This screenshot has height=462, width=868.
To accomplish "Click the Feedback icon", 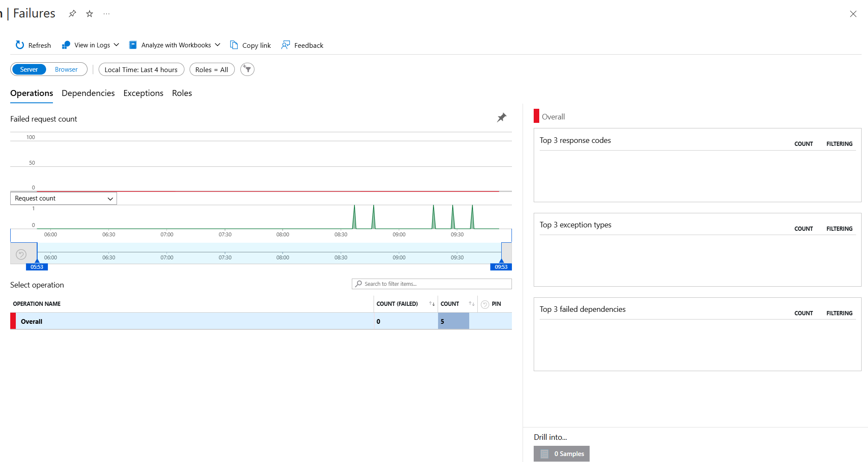I will [286, 45].
